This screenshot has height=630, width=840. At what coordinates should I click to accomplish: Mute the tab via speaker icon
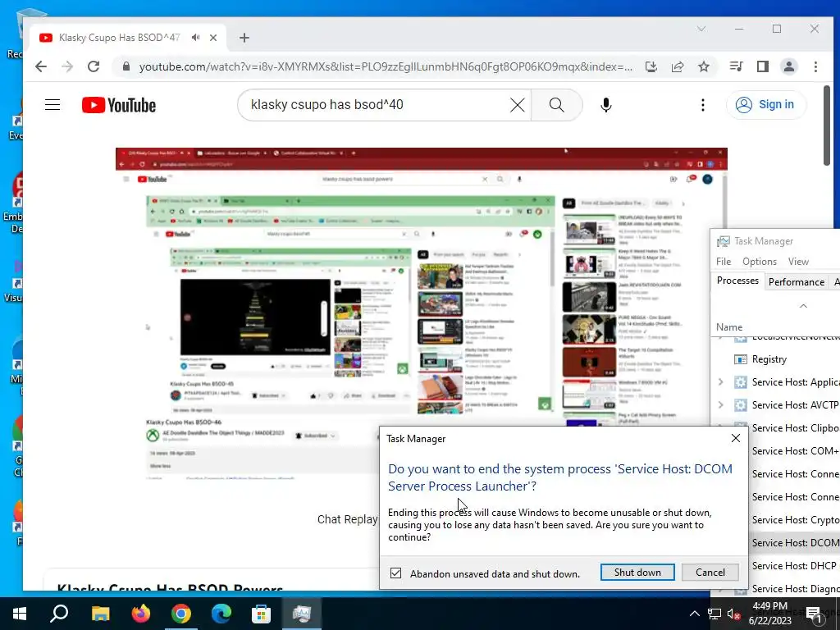pyautogui.click(x=195, y=38)
